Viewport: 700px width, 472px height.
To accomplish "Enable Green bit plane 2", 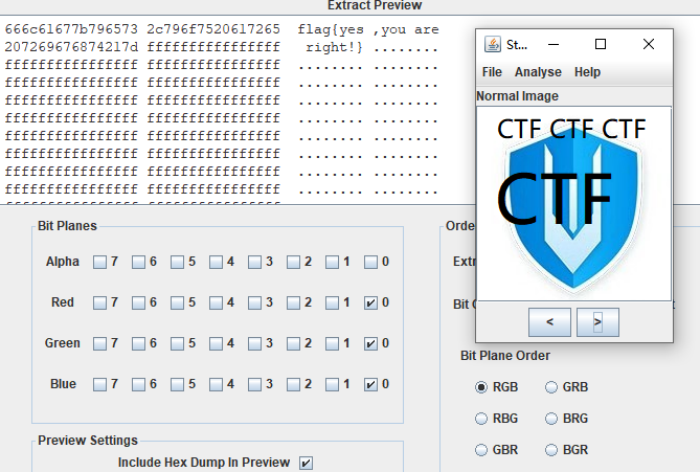I will click(293, 343).
